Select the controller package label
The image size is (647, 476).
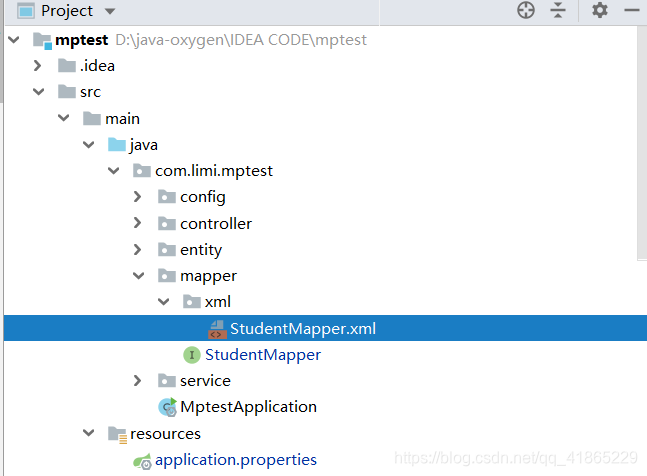tap(216, 223)
